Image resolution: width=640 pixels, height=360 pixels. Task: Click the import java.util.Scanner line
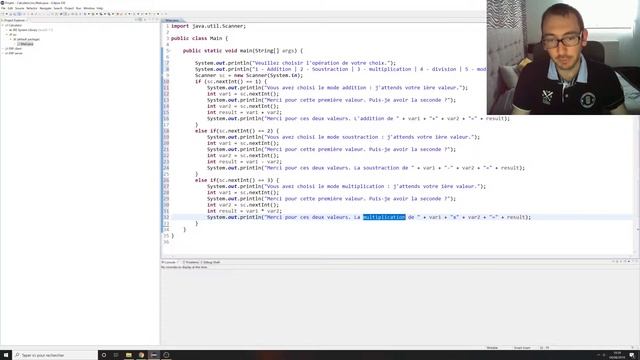[x=209, y=26]
